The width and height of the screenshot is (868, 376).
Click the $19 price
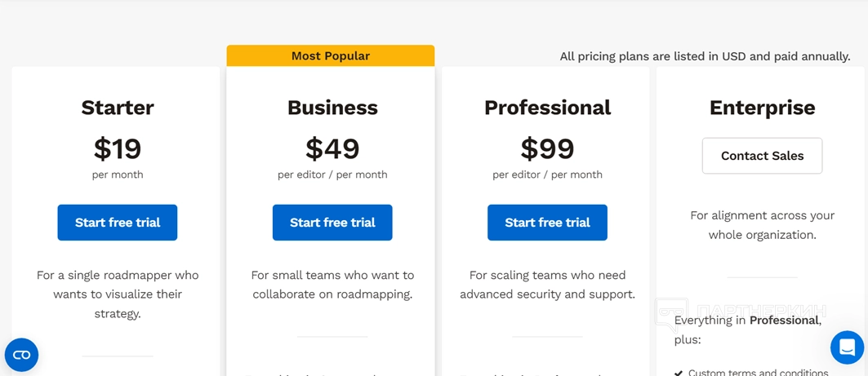(118, 149)
